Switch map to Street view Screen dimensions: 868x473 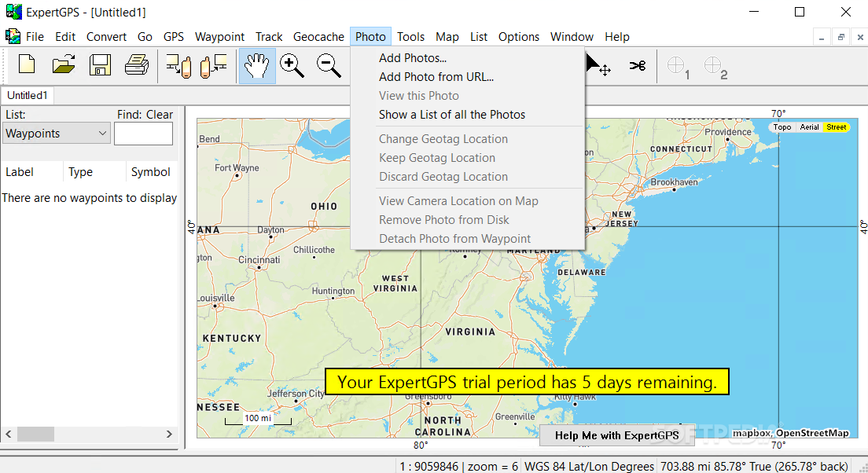pyautogui.click(x=836, y=127)
